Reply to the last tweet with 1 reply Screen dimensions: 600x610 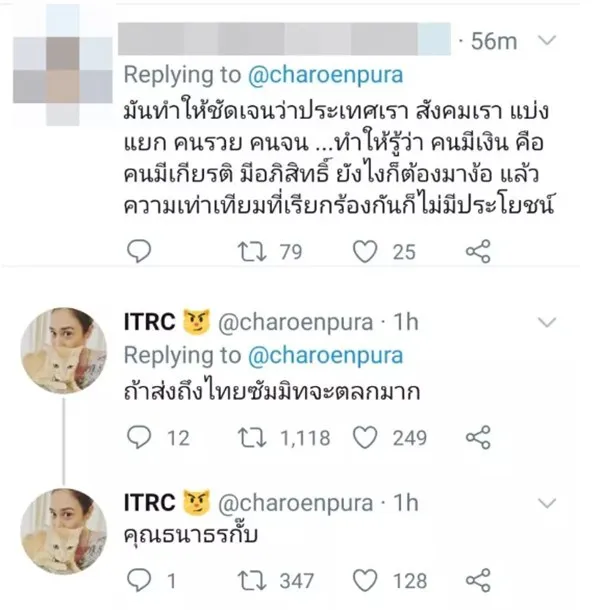click(139, 578)
